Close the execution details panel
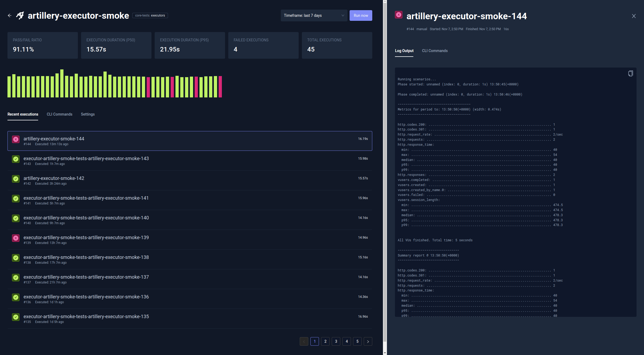The height and width of the screenshot is (355, 644). click(x=634, y=16)
